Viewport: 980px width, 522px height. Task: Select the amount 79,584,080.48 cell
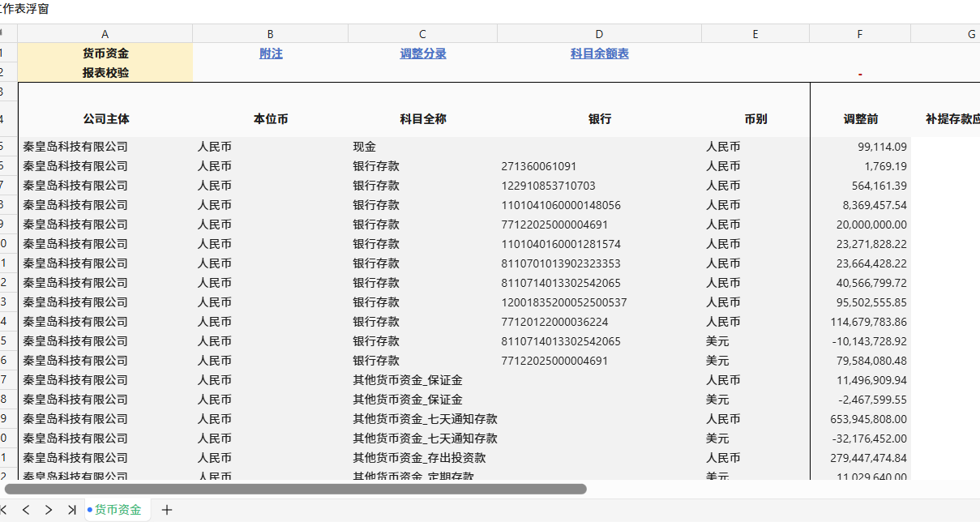coord(860,361)
